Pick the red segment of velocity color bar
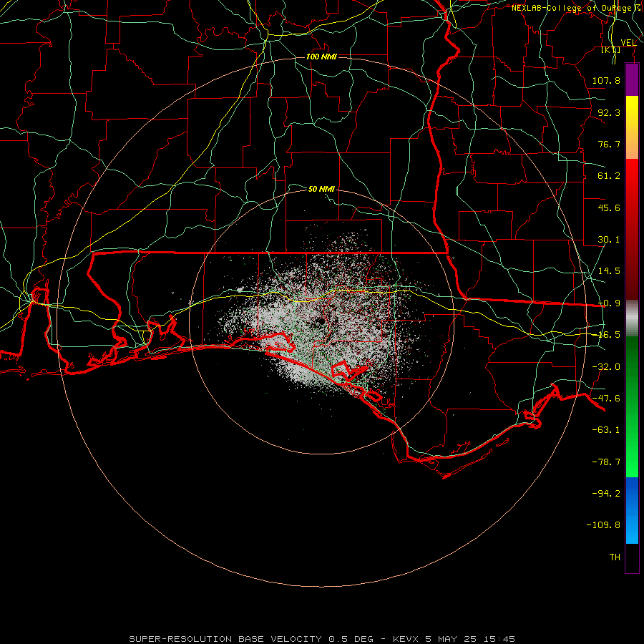This screenshot has width=644, height=644. coord(632,229)
